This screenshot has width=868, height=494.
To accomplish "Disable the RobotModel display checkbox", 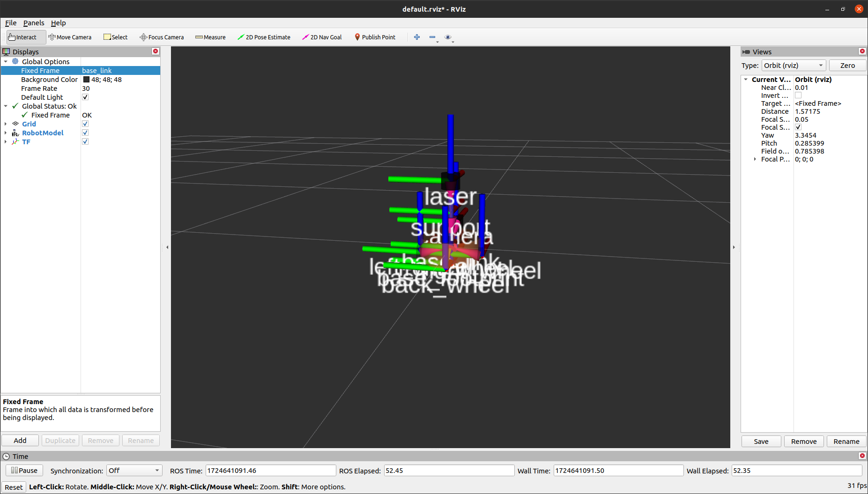I will [85, 133].
